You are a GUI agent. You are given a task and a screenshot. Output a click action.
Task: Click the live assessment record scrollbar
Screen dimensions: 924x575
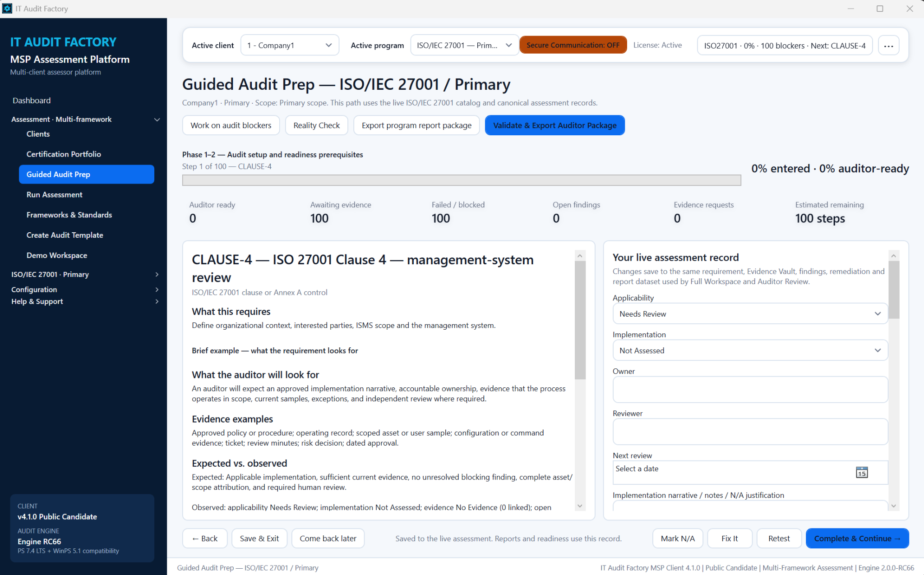(x=894, y=290)
